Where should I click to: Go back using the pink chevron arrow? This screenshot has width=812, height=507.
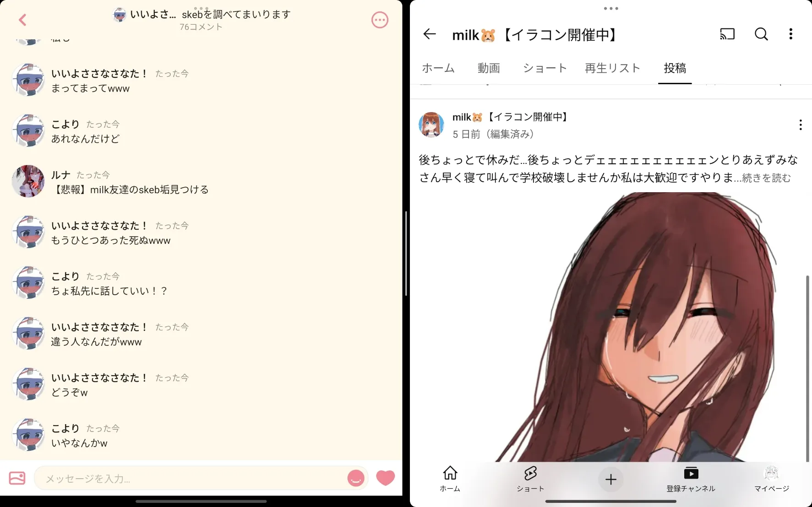22,20
